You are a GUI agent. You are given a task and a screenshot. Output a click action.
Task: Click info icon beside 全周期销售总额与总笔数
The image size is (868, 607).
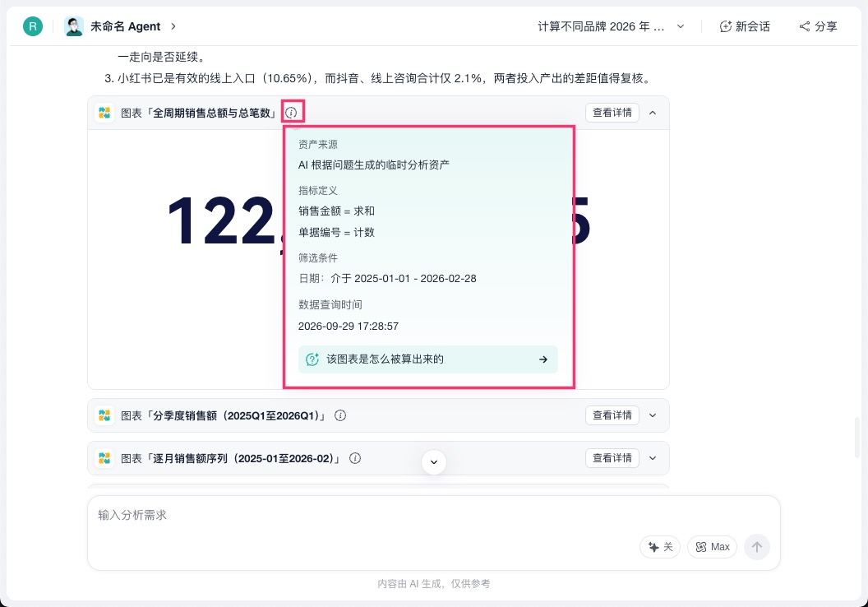pyautogui.click(x=291, y=113)
